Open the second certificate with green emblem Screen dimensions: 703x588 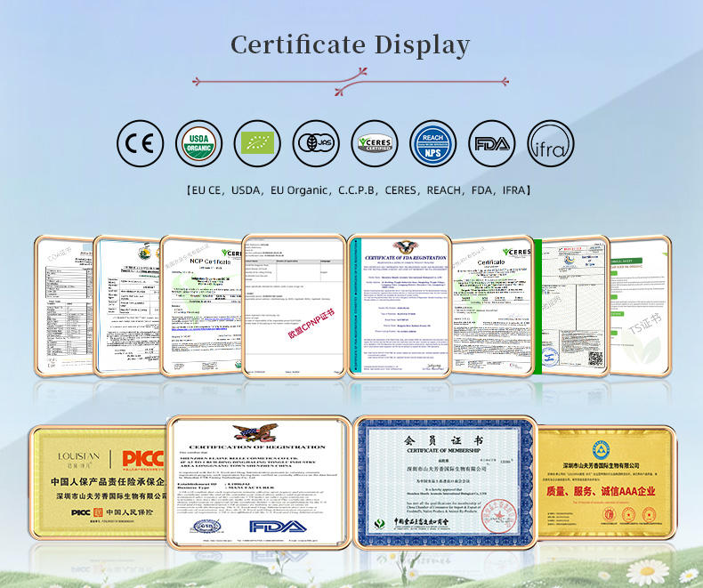[x=127, y=306]
